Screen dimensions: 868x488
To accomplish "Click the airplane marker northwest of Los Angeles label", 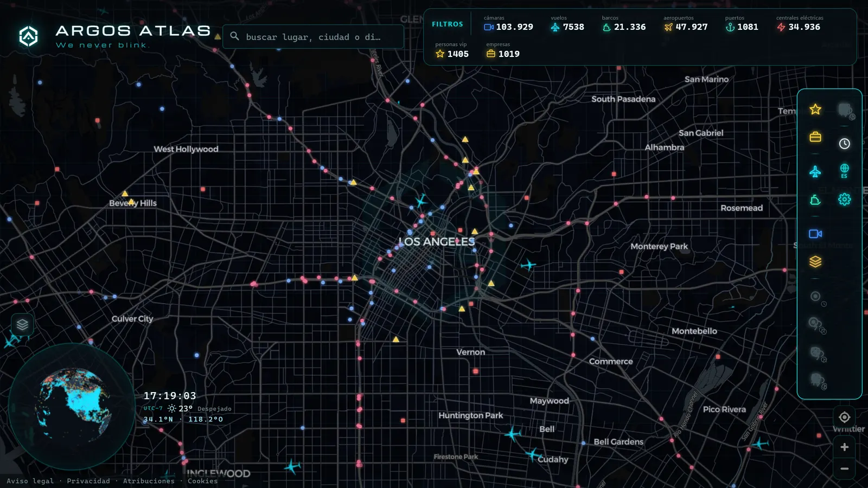I will [x=420, y=201].
